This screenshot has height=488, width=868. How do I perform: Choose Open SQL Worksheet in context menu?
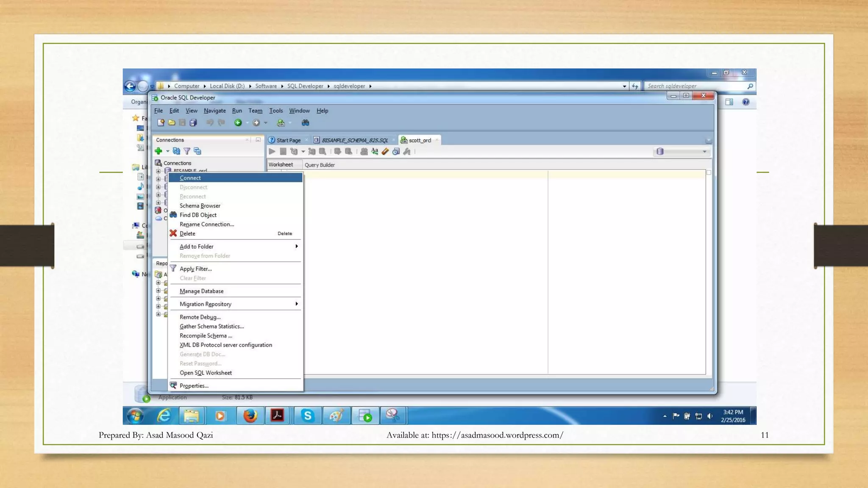coord(236,373)
